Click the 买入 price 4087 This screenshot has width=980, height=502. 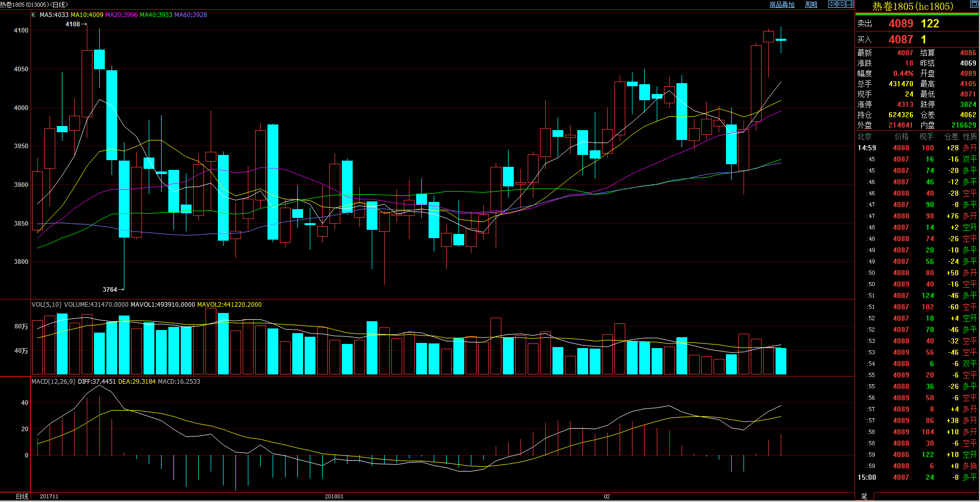(900, 40)
